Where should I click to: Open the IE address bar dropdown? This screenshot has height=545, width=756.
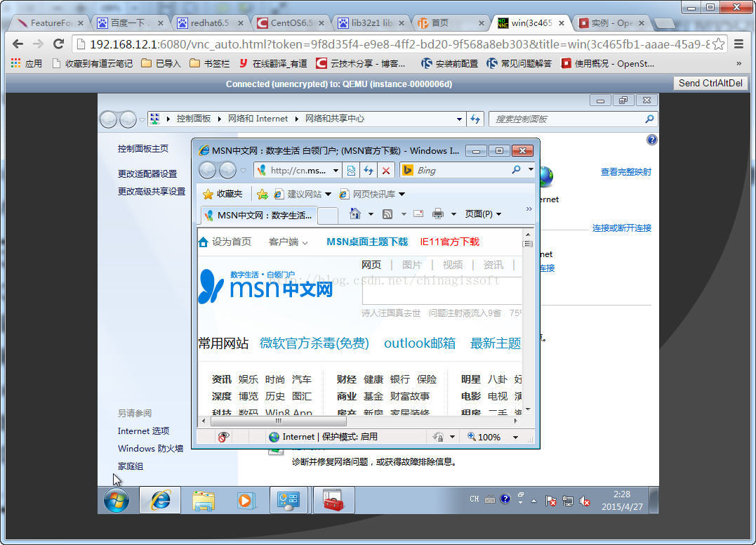point(336,170)
